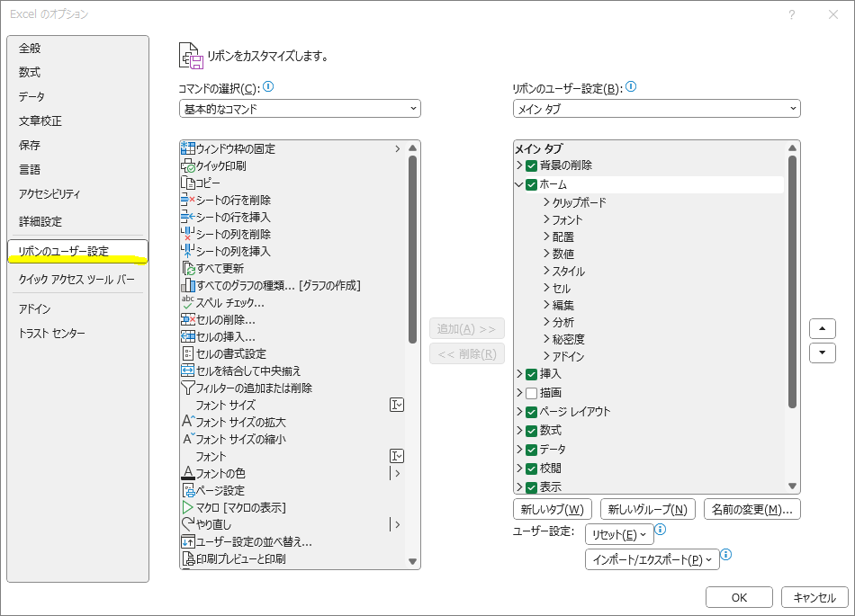Expand the スタイル group

[x=546, y=271]
